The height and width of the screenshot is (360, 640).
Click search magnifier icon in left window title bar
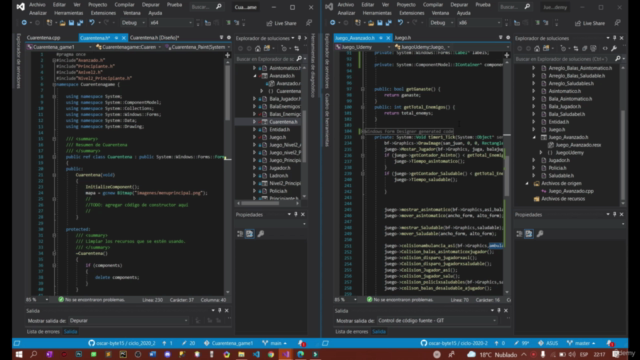pos(219,7)
